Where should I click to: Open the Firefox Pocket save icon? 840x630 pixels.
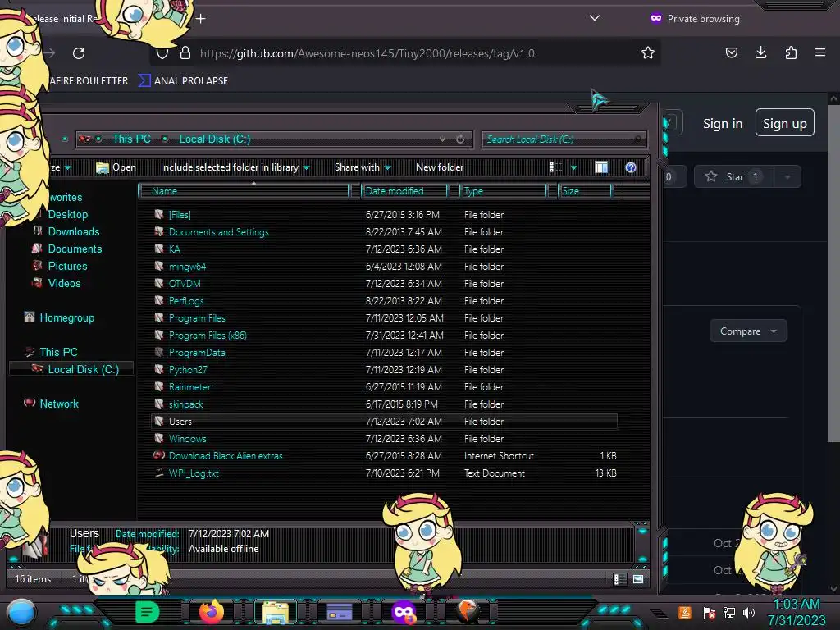pyautogui.click(x=731, y=52)
